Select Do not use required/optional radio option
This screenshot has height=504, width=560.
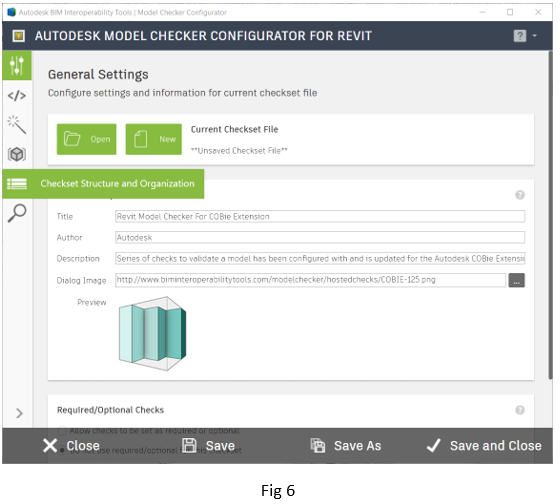pyautogui.click(x=62, y=450)
